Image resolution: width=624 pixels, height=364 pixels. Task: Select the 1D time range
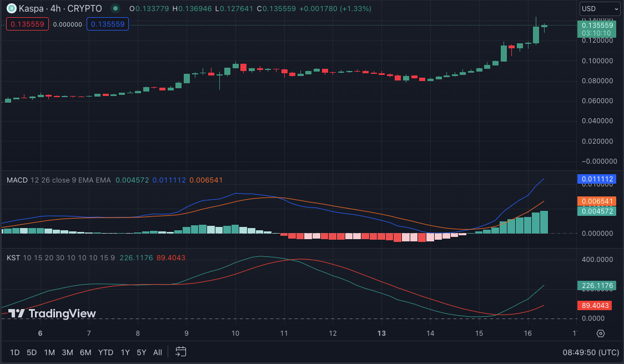tap(15, 352)
